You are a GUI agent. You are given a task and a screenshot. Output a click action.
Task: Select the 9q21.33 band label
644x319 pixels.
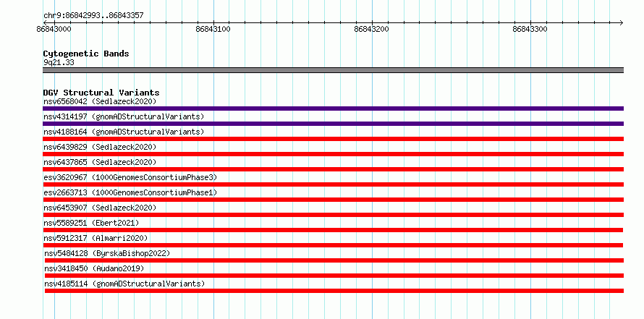(59, 63)
